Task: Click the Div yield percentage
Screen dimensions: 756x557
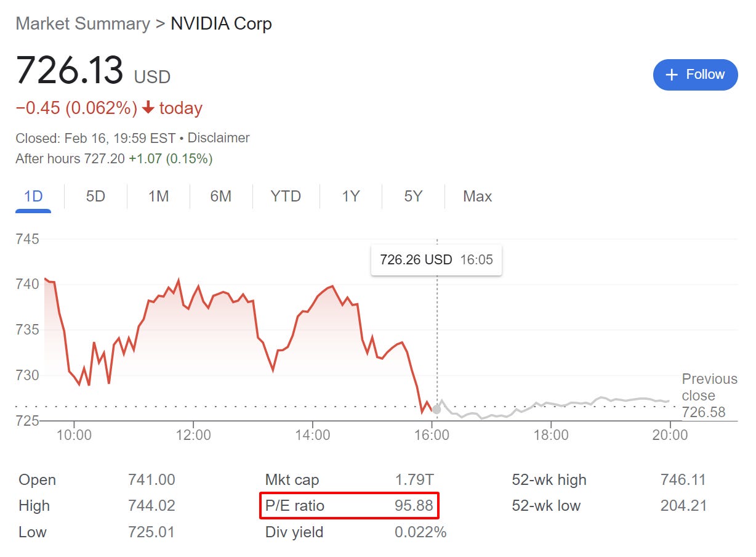Action: 420,532
